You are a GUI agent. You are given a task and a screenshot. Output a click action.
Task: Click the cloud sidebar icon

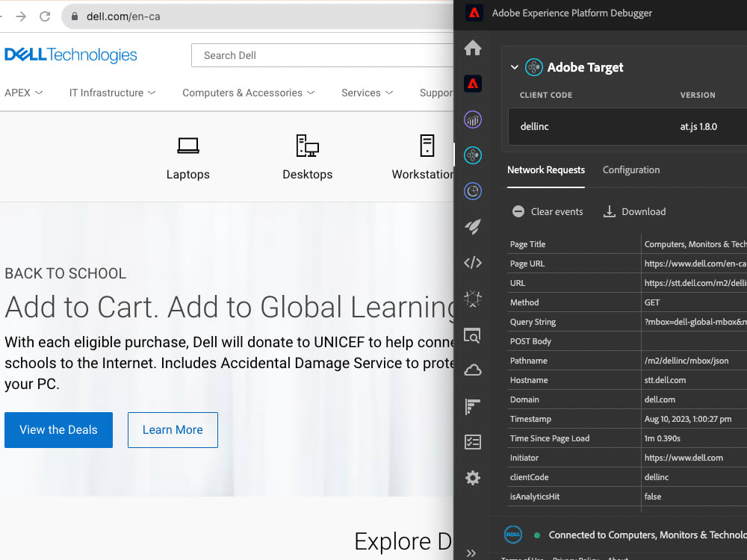click(x=472, y=370)
